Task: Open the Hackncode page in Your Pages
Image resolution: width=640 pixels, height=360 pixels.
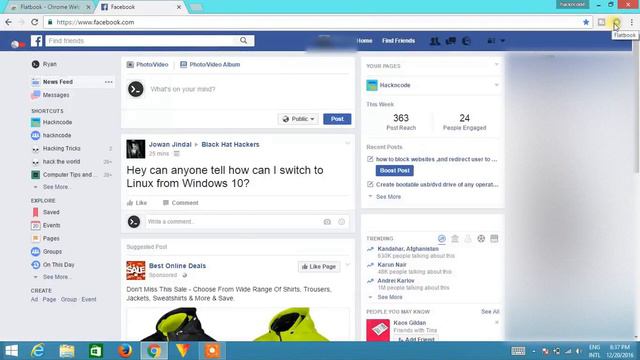Action: (x=395, y=85)
